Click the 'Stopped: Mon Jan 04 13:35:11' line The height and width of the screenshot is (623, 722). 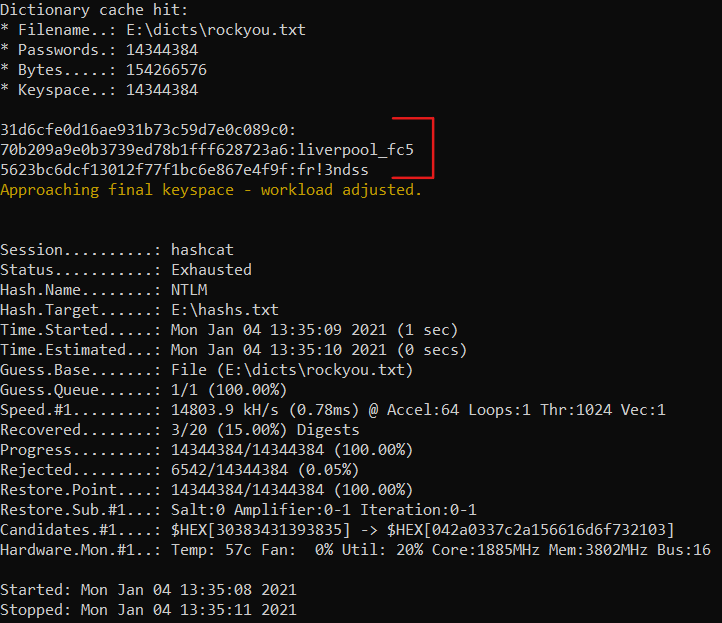pyautogui.click(x=148, y=610)
